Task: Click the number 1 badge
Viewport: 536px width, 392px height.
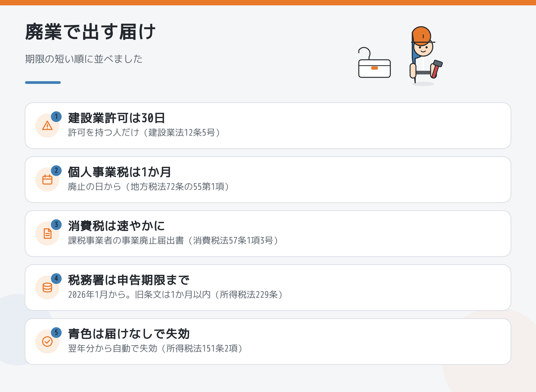Action: click(56, 117)
